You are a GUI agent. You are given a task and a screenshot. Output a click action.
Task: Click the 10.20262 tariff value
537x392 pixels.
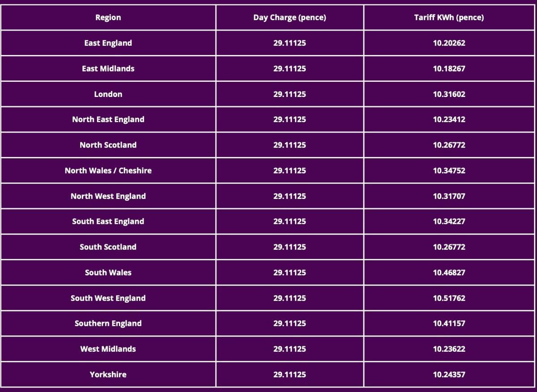click(x=449, y=43)
